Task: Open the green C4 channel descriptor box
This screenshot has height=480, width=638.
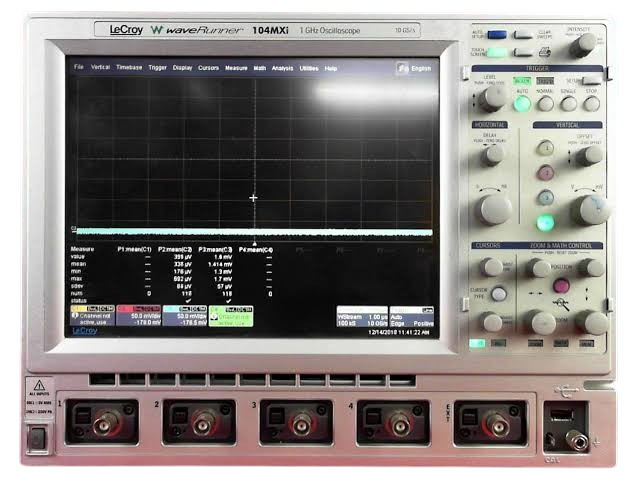Action: [x=231, y=316]
